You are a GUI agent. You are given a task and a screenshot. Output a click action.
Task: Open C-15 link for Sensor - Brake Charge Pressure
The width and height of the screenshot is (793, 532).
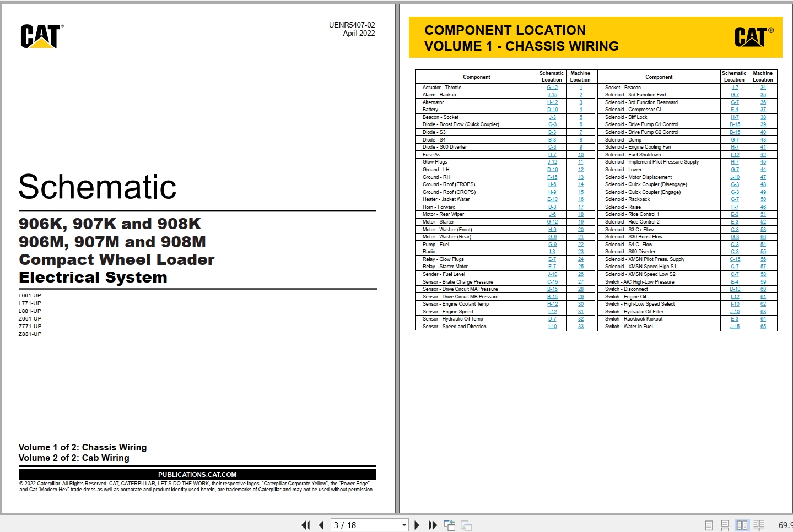coord(552,282)
